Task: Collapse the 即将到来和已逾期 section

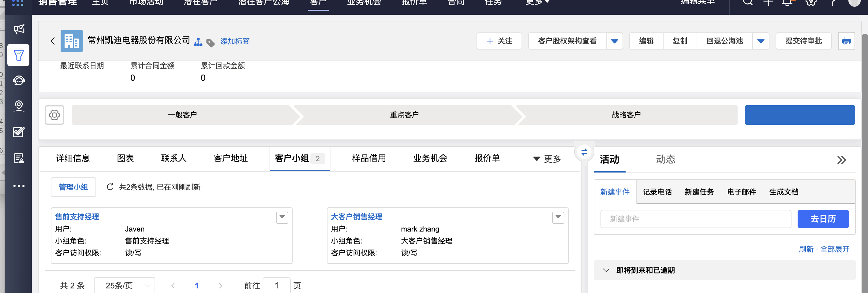Action: pos(606,270)
